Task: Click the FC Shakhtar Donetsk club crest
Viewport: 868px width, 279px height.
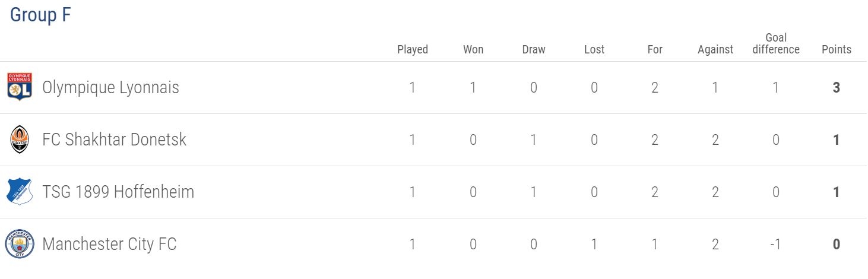Action: 19,139
